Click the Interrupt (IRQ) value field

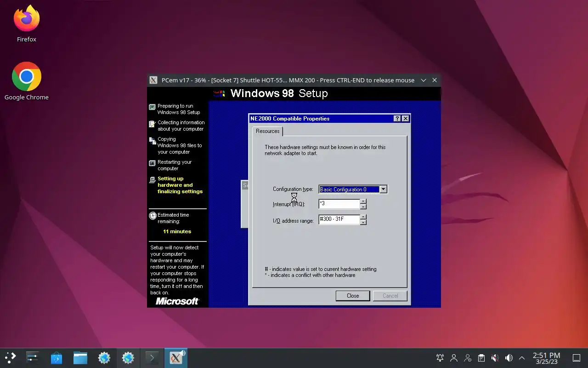click(x=339, y=204)
